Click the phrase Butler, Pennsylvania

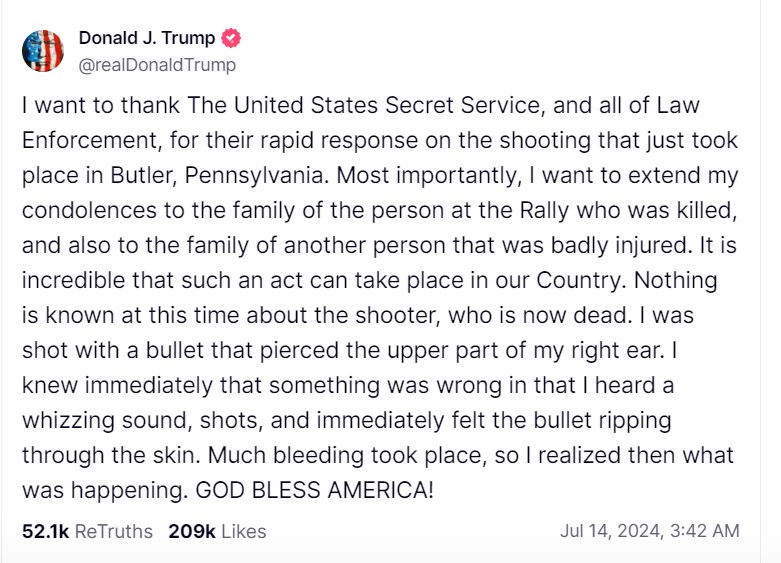217,175
